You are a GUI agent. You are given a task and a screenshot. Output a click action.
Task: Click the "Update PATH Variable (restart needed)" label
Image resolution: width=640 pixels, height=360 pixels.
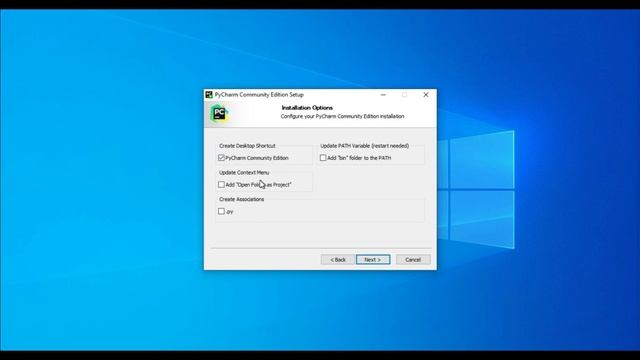coord(364,146)
